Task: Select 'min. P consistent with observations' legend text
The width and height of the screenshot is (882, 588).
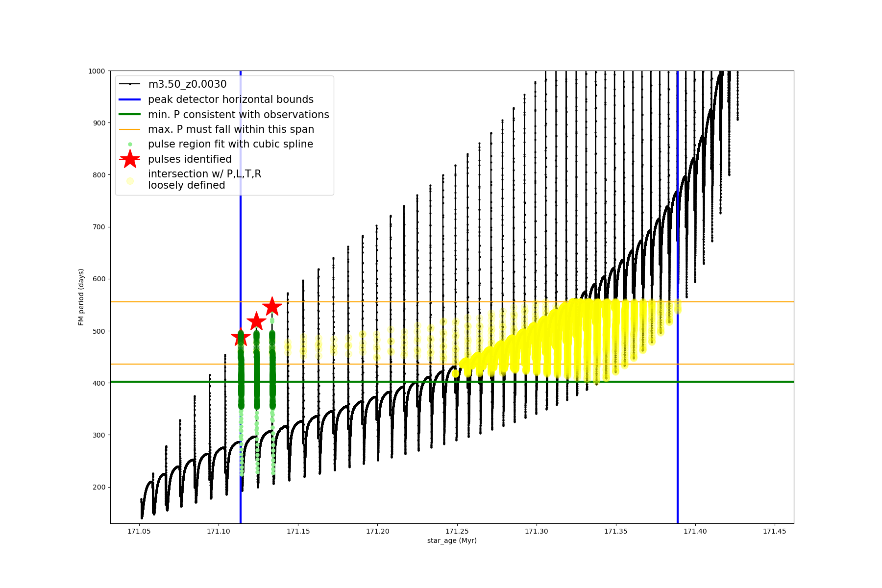Action: (239, 114)
